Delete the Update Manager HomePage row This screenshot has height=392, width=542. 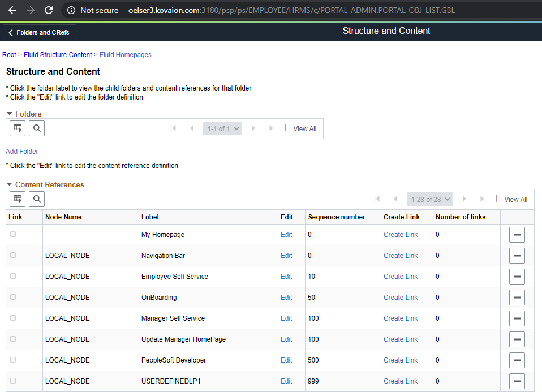click(517, 339)
